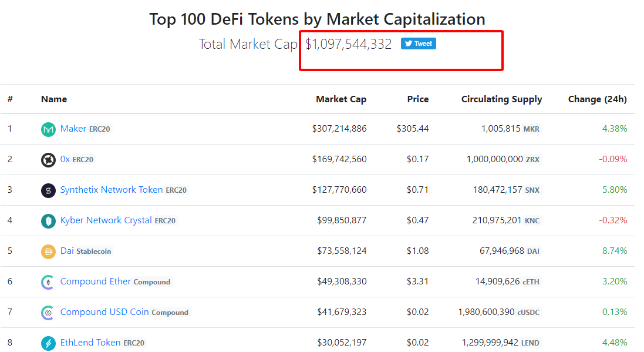The width and height of the screenshot is (644, 352).
Task: Sort table by Market Cap column
Action: [x=340, y=99]
